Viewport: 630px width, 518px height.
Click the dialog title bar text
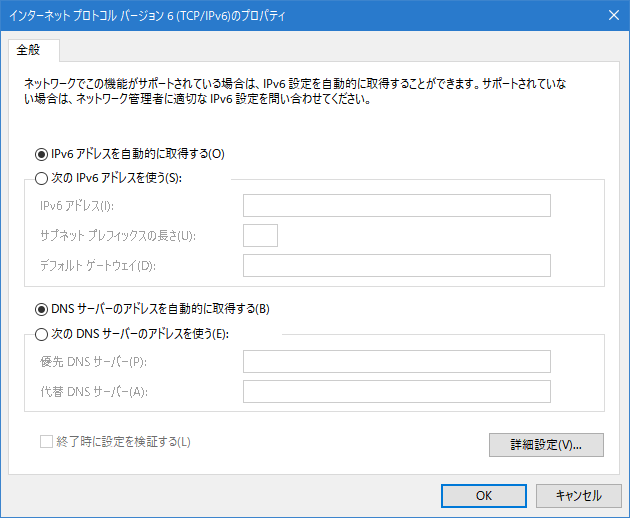pos(147,16)
